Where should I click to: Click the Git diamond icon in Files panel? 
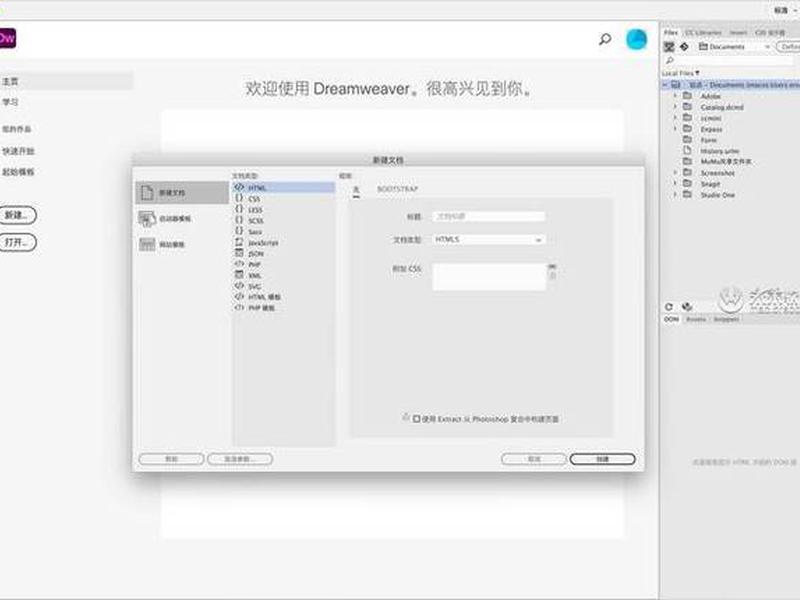684,47
